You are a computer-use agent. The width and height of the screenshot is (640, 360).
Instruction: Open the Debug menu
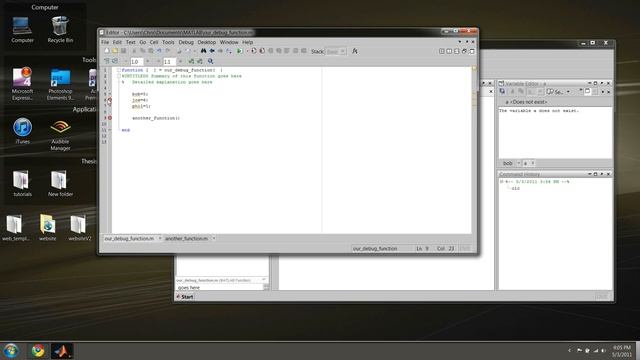[x=186, y=42]
